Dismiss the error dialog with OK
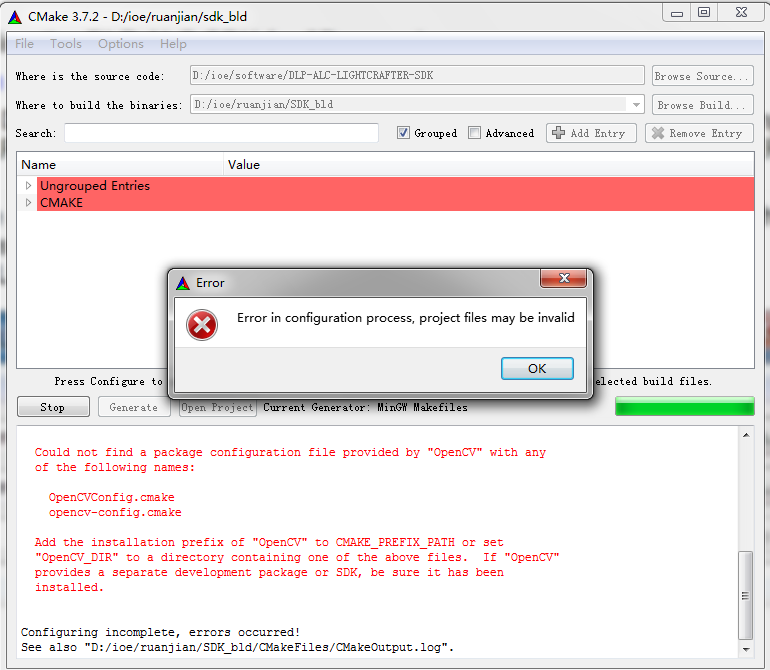770x670 pixels. [x=537, y=368]
